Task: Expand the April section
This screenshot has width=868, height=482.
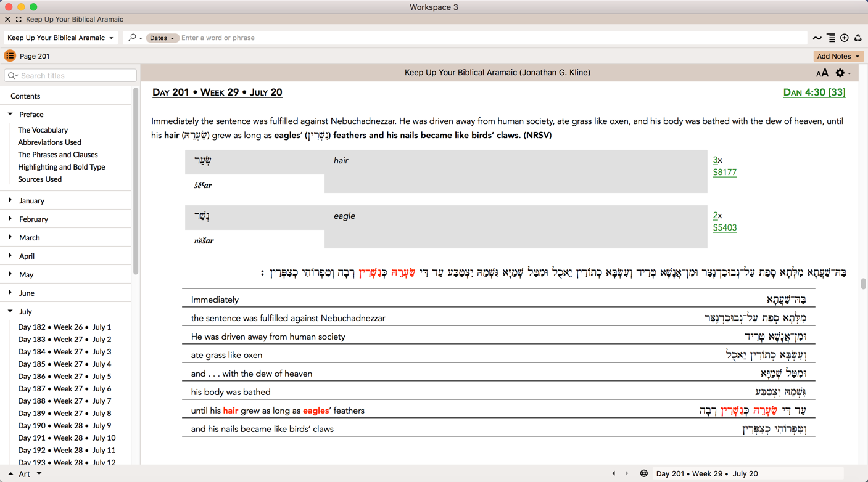Action: point(10,256)
